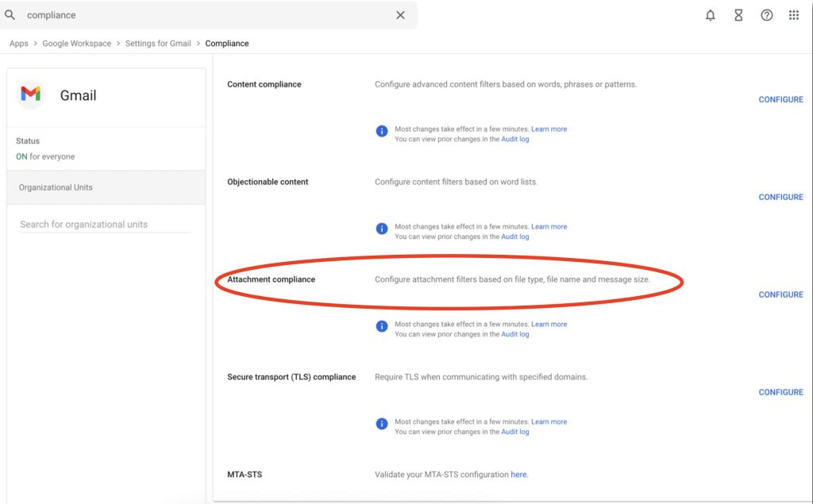
Task: Click info icon under Attachment compliance
Action: (382, 326)
